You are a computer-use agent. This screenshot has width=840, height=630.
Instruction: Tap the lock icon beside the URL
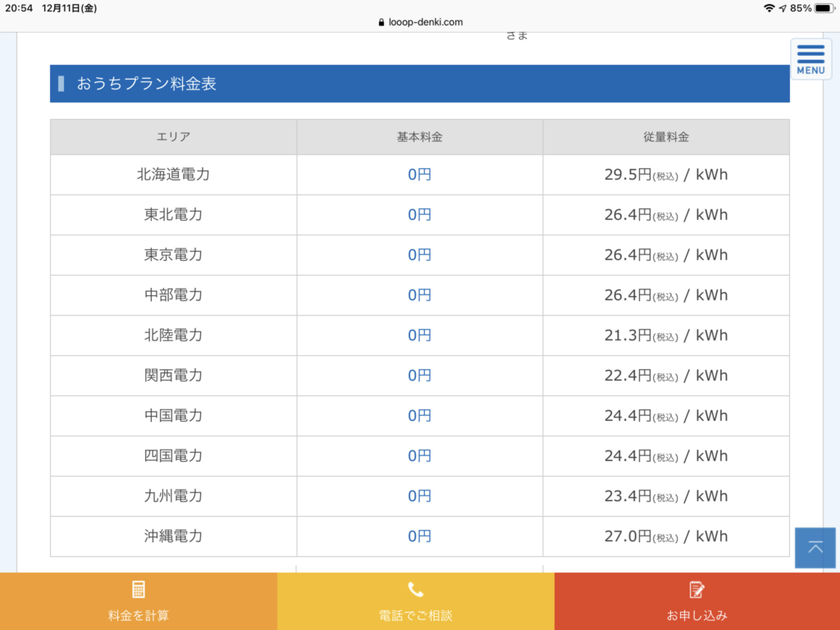tap(381, 22)
